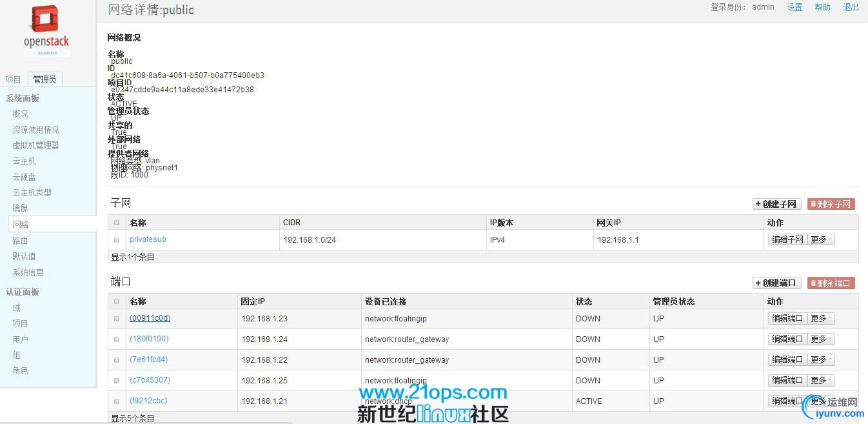Switch to the 项目 tab
The image size is (868, 424).
[14, 79]
